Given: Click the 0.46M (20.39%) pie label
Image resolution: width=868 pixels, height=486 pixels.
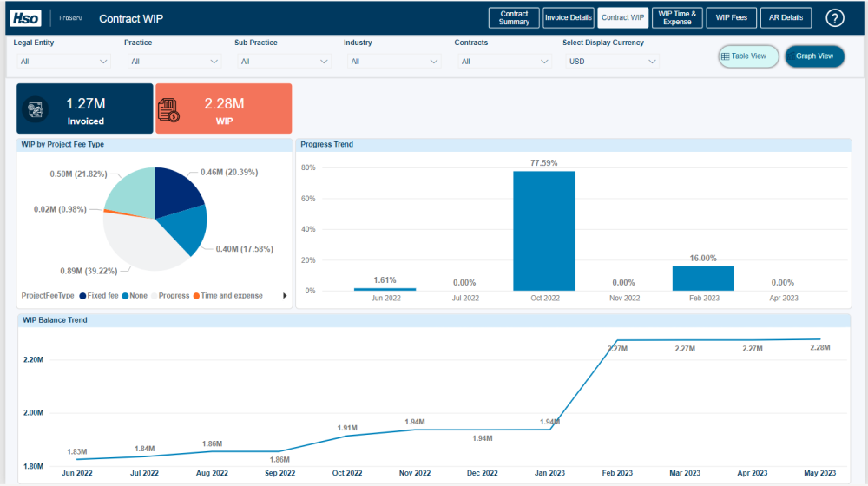Looking at the screenshot, I should (x=229, y=172).
